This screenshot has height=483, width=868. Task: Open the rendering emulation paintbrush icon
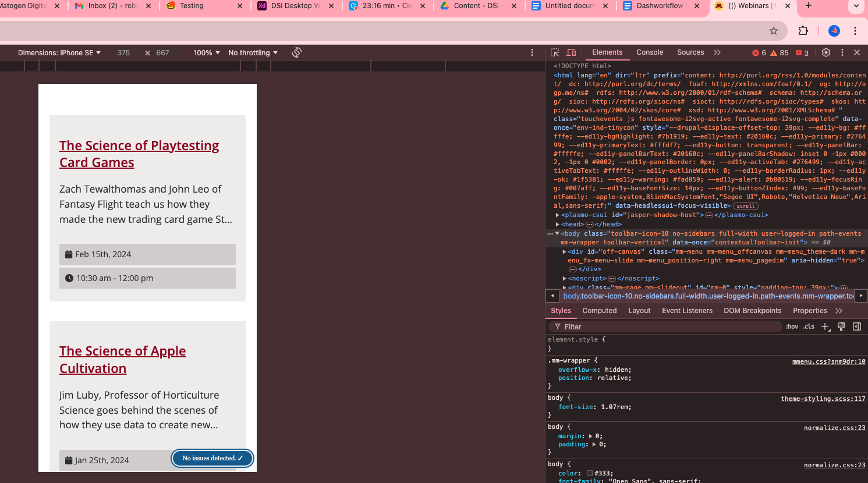click(x=841, y=327)
